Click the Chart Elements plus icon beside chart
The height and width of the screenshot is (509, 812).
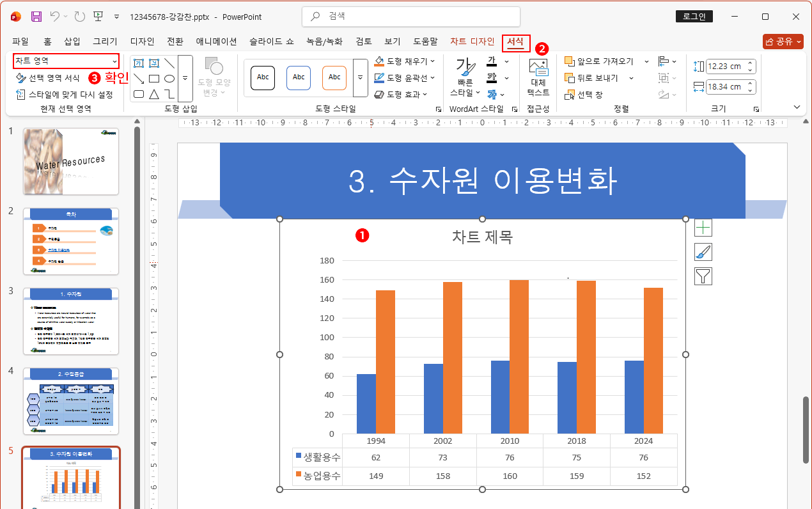click(703, 227)
